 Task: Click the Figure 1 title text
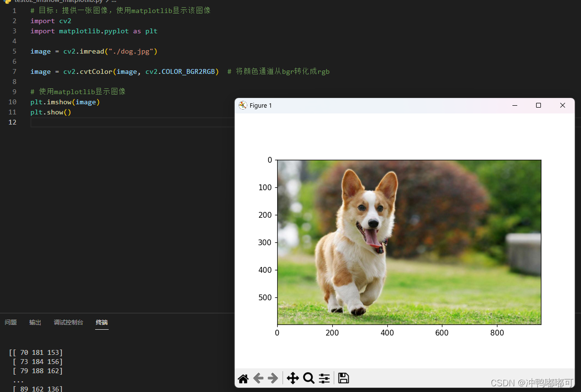pyautogui.click(x=261, y=106)
